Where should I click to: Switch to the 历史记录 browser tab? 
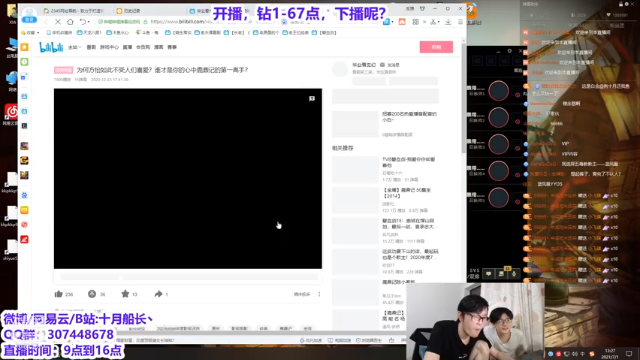128,11
